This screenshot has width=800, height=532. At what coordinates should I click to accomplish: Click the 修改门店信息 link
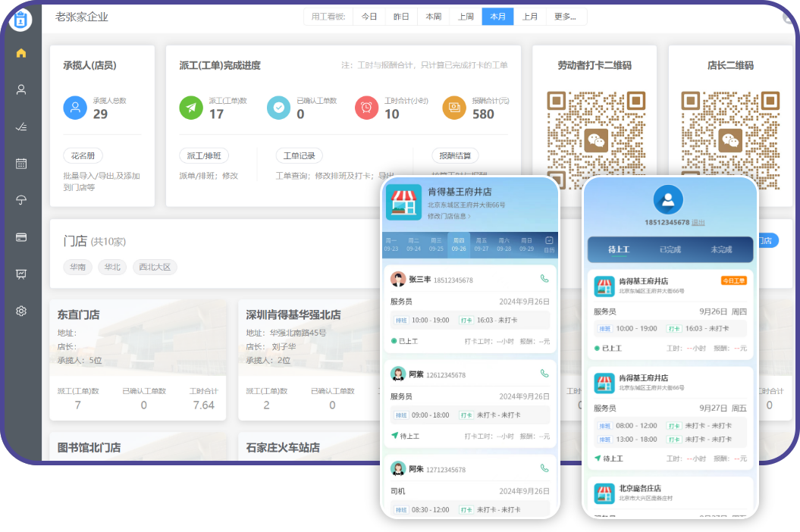pos(449,216)
